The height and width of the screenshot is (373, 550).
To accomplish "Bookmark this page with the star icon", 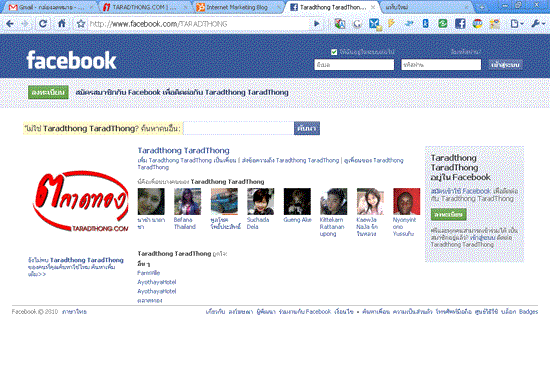I will 81,24.
